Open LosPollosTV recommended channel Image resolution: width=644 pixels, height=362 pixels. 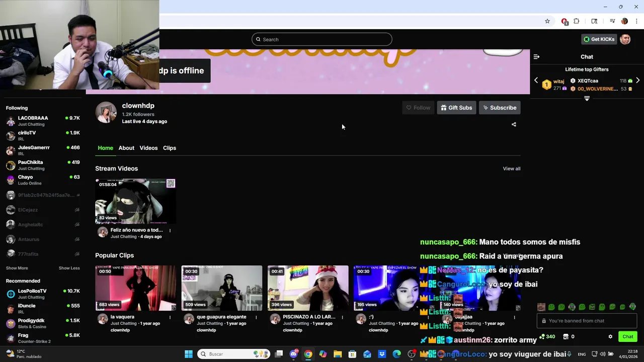(43, 294)
